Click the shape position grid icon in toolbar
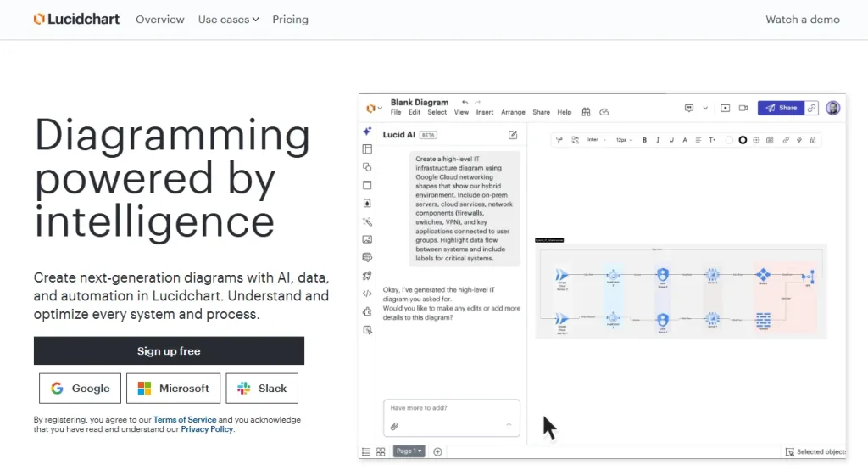Image resolution: width=868 pixels, height=476 pixels. [x=756, y=140]
